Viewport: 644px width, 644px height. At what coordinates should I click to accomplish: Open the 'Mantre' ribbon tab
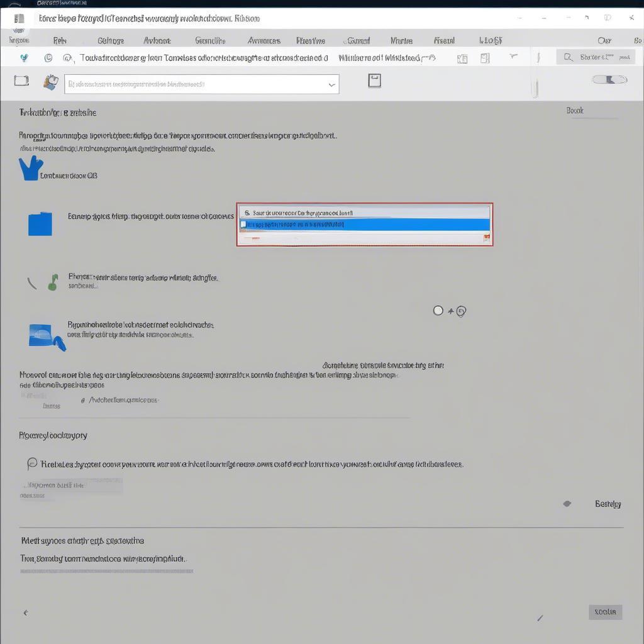[x=401, y=41]
